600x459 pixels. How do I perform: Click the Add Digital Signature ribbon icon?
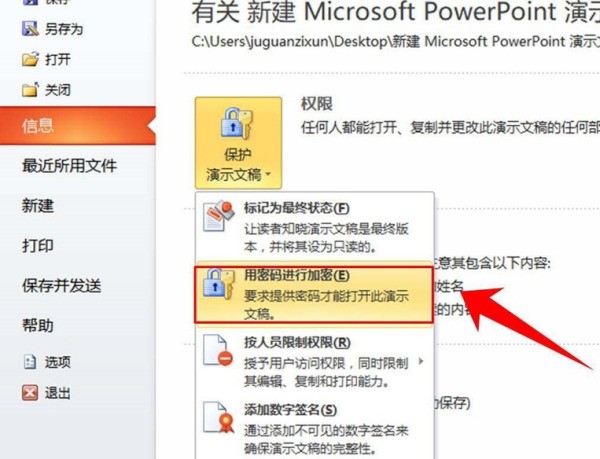(x=218, y=417)
